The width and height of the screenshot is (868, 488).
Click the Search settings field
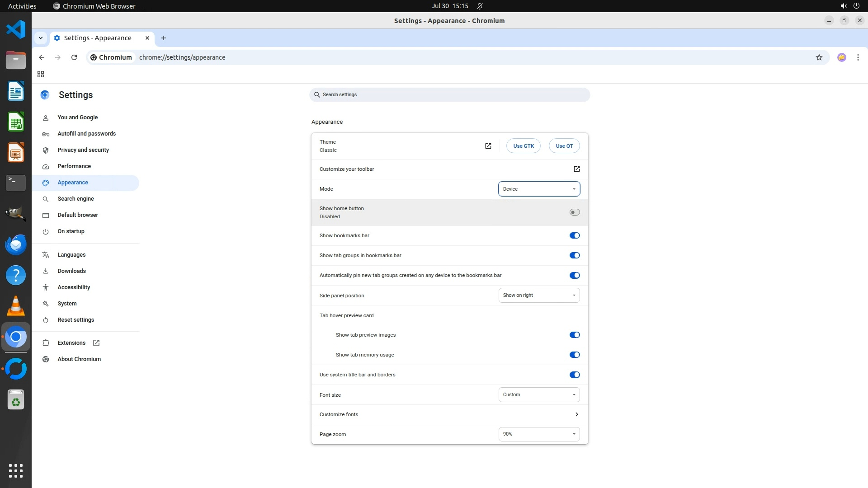point(450,95)
